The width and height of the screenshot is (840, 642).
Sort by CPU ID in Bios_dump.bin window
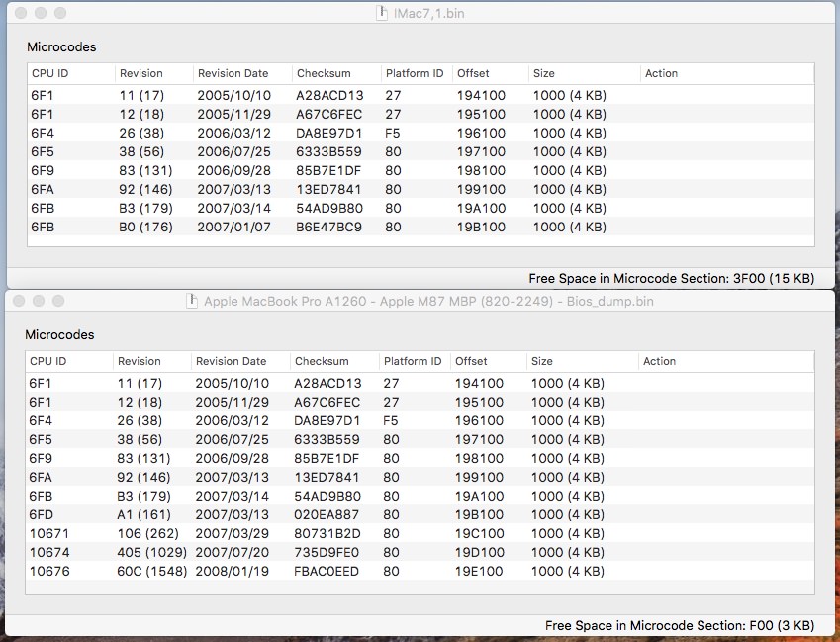click(x=69, y=361)
